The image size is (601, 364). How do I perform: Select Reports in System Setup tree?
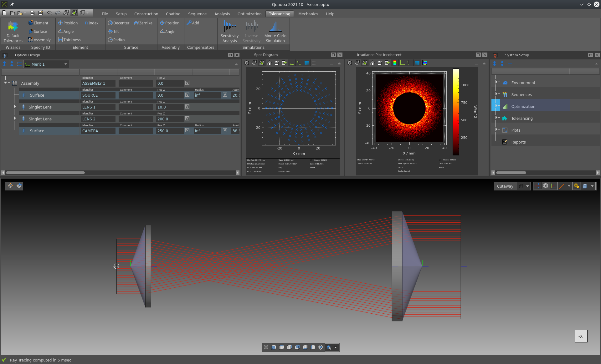(x=518, y=142)
